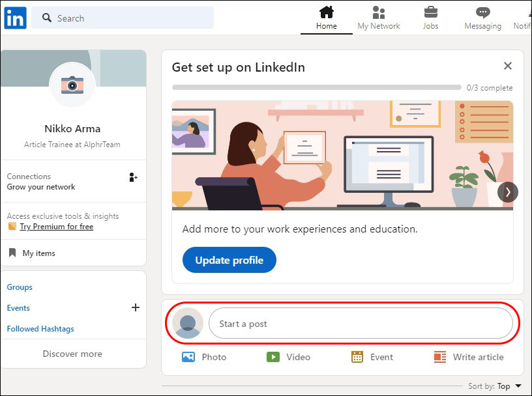Click the Video label
Image resolution: width=532 pixels, height=396 pixels.
click(298, 357)
